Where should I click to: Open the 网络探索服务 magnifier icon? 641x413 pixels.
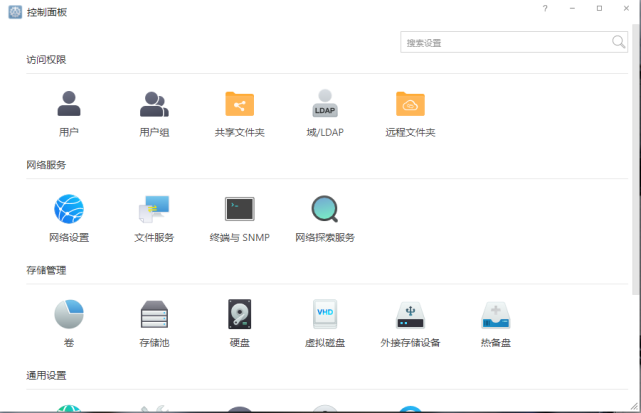pos(325,209)
